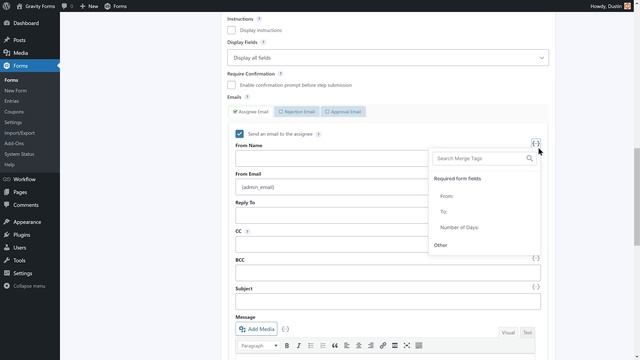Click the Display Fields help tooltip icon
This screenshot has width=640, height=360.
pos(263,42)
